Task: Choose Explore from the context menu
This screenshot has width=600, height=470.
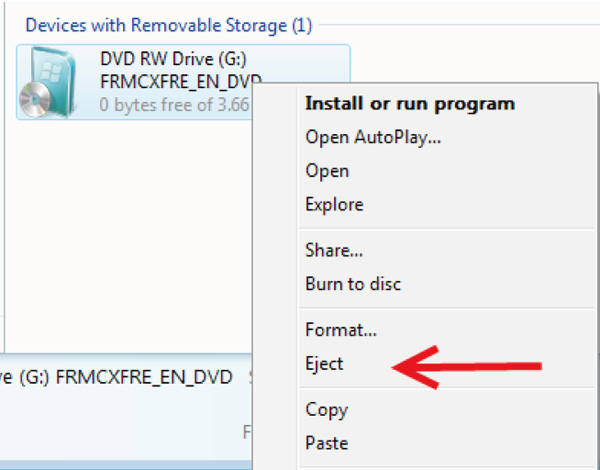Action: click(x=334, y=204)
